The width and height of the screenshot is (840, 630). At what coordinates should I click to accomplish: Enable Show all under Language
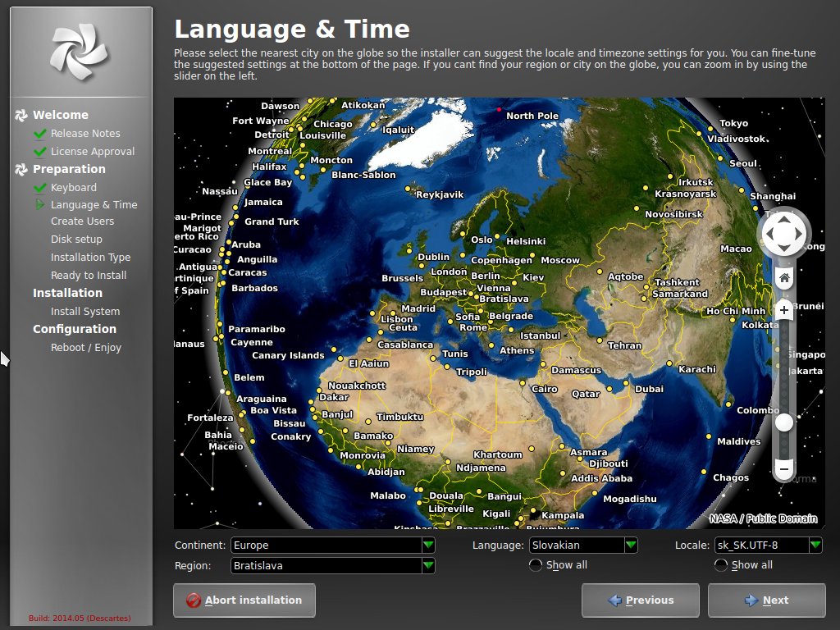coord(536,565)
